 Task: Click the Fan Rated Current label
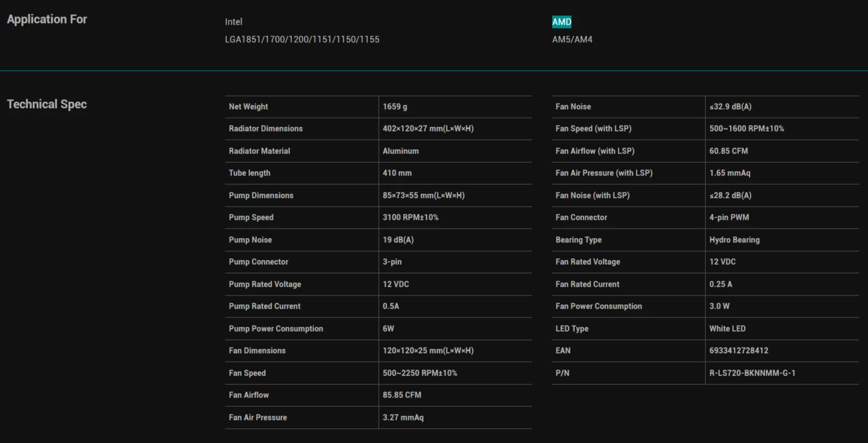(587, 285)
